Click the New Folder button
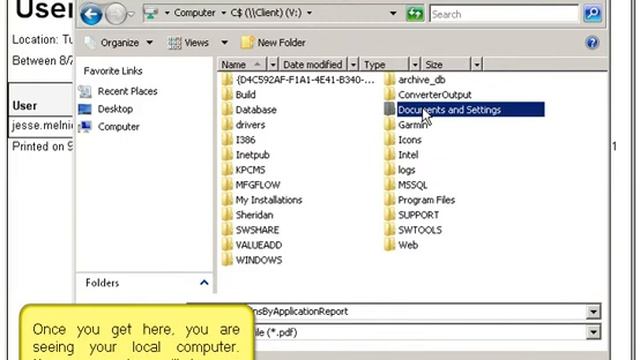The height and width of the screenshot is (360, 640). (273, 42)
